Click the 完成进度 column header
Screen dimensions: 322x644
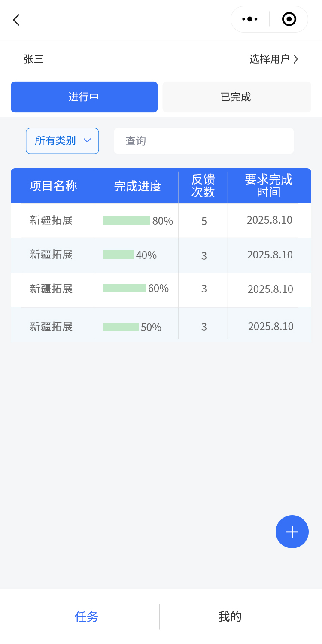click(x=137, y=186)
